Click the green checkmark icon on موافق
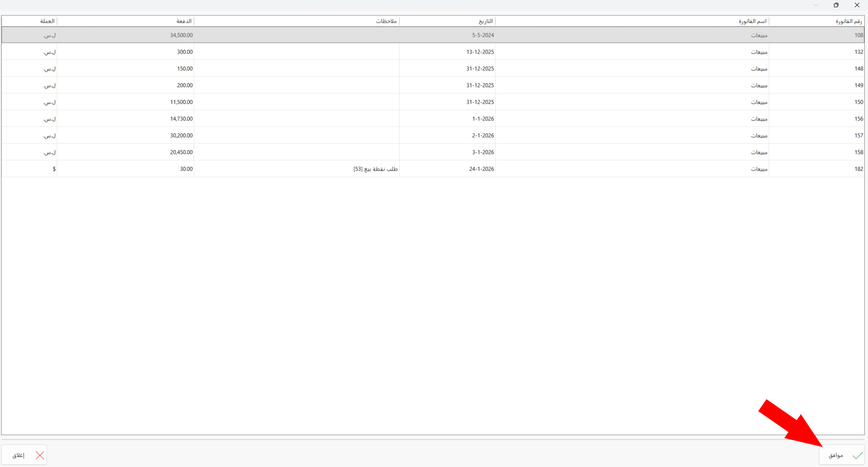Screen dimensions: 868x467 [858, 455]
